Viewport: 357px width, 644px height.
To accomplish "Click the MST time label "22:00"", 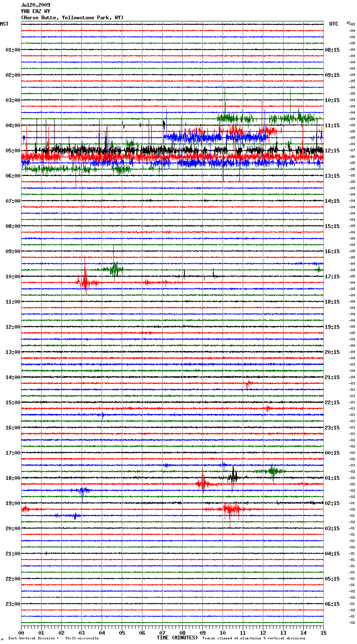I will (x=13, y=579).
